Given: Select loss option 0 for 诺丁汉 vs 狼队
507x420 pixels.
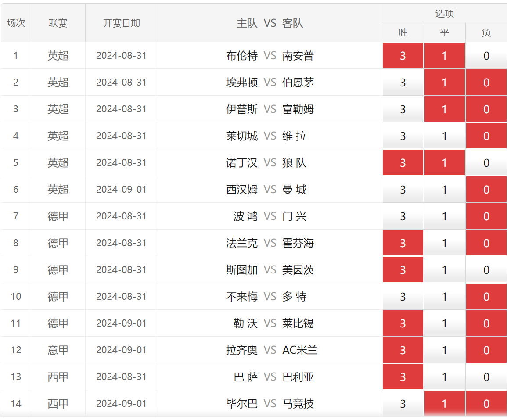Looking at the screenshot, I should click(x=486, y=162).
